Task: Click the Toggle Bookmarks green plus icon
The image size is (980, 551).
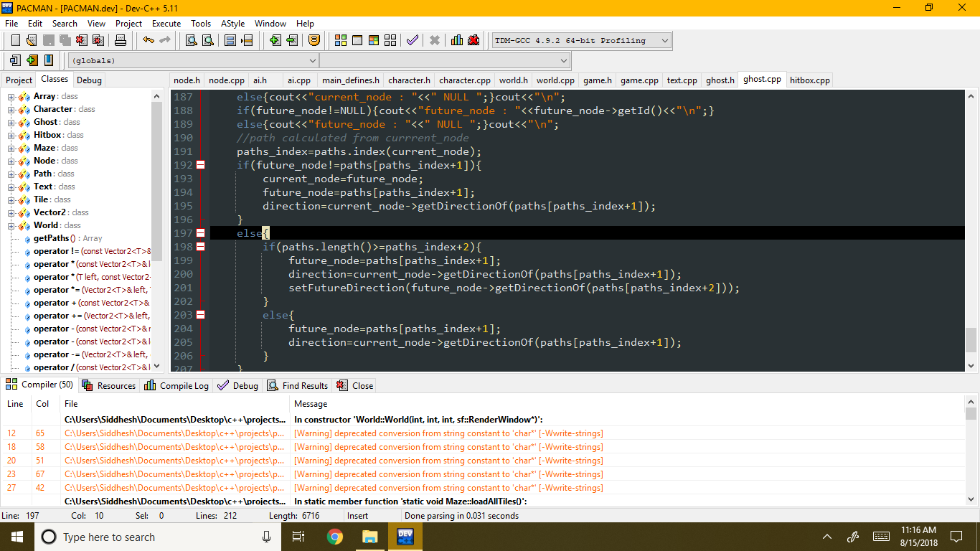Action: [x=32, y=60]
